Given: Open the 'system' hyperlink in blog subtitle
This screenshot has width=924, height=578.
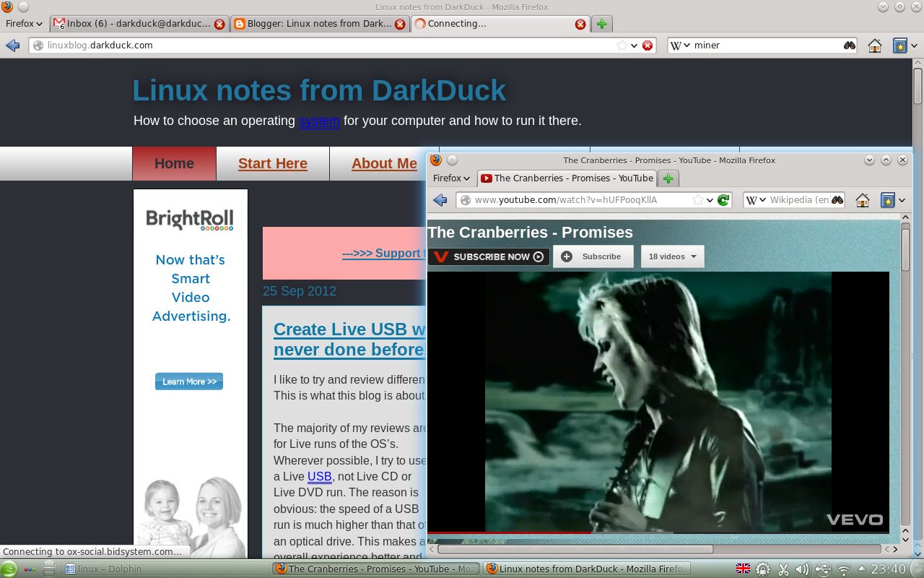Looking at the screenshot, I should [x=319, y=121].
